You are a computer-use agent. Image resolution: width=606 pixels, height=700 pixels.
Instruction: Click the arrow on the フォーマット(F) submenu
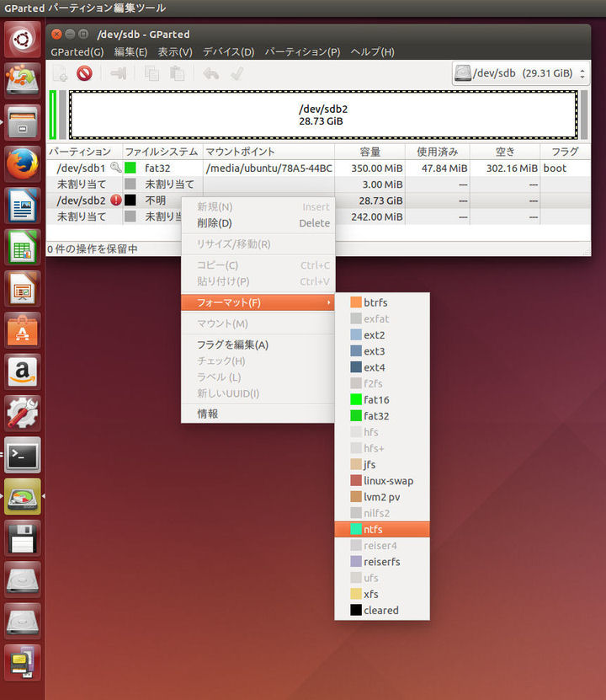point(328,302)
